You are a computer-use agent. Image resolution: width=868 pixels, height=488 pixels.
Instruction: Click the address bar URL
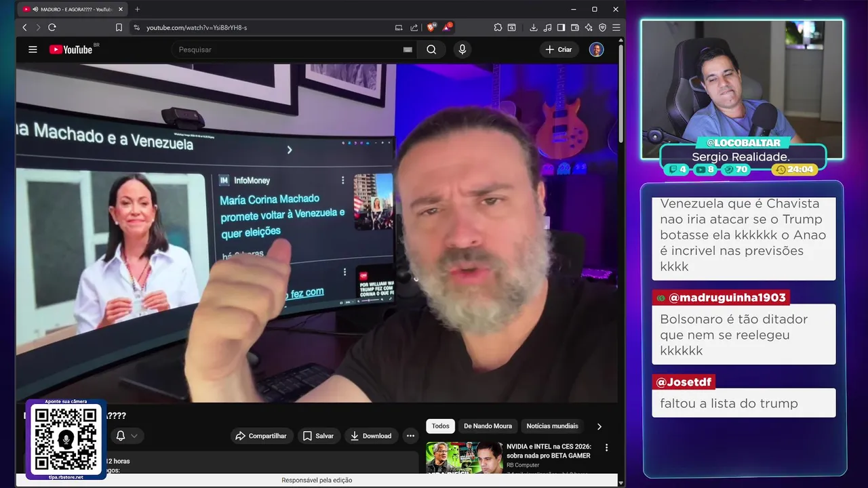197,27
